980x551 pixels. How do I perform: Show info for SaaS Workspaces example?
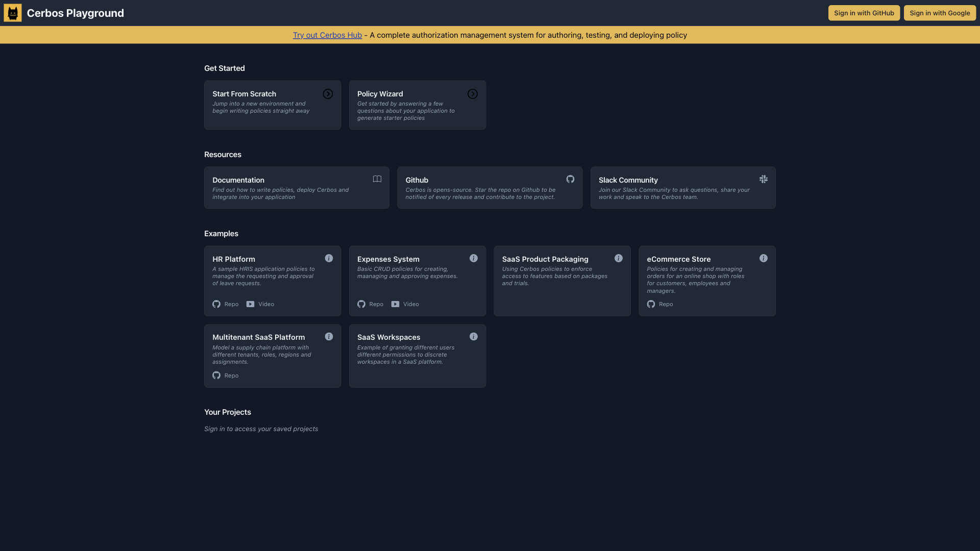(x=474, y=337)
